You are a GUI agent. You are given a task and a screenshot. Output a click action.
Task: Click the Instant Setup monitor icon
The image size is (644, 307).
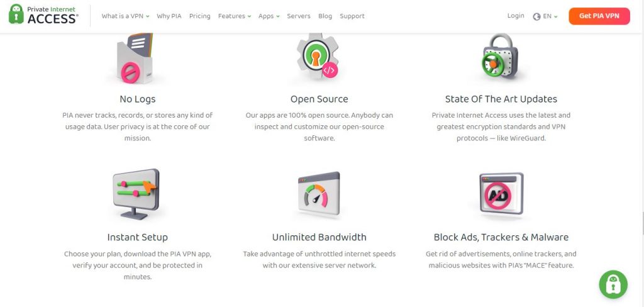click(136, 194)
